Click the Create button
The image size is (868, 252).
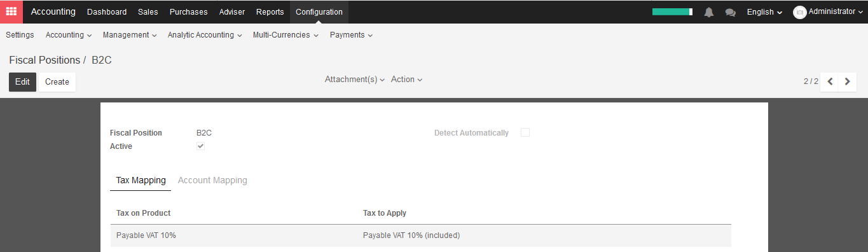coord(57,82)
